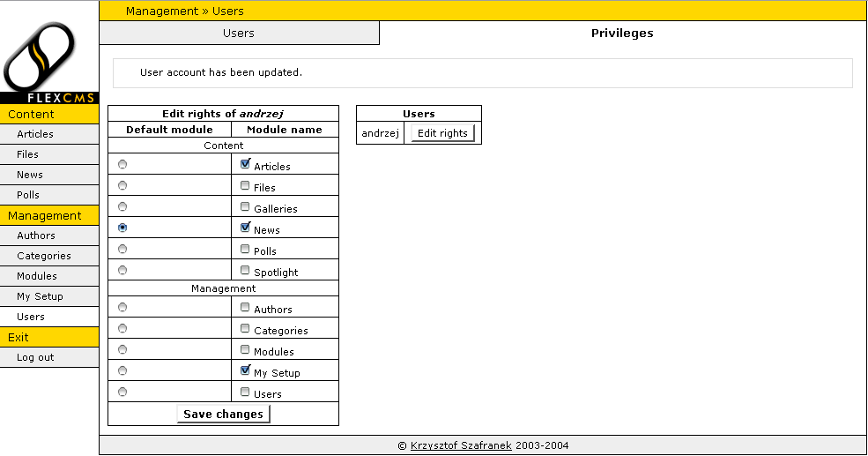Set Articles as default module
868x456 pixels.
[x=122, y=164]
